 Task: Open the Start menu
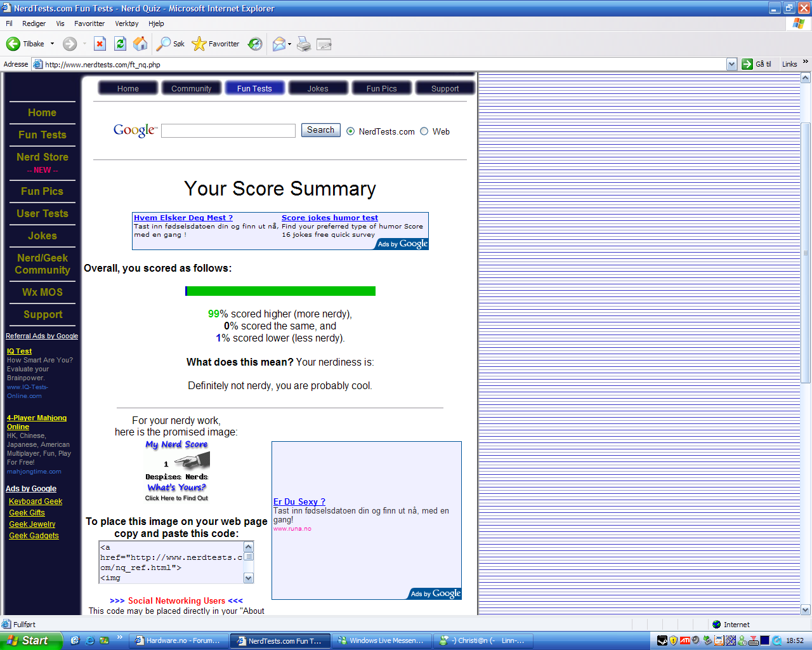click(x=31, y=640)
